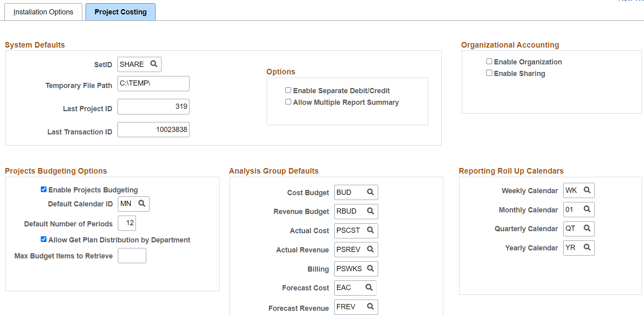Look up Forecast Cost analysis group

coord(369,288)
